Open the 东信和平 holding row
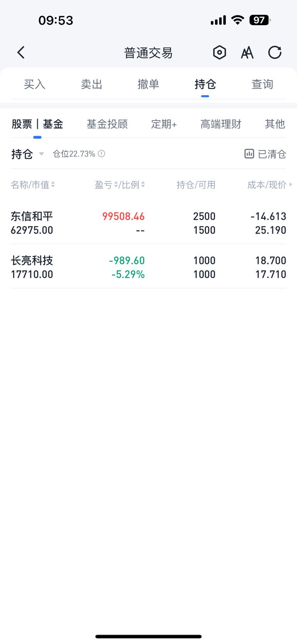 click(148, 223)
